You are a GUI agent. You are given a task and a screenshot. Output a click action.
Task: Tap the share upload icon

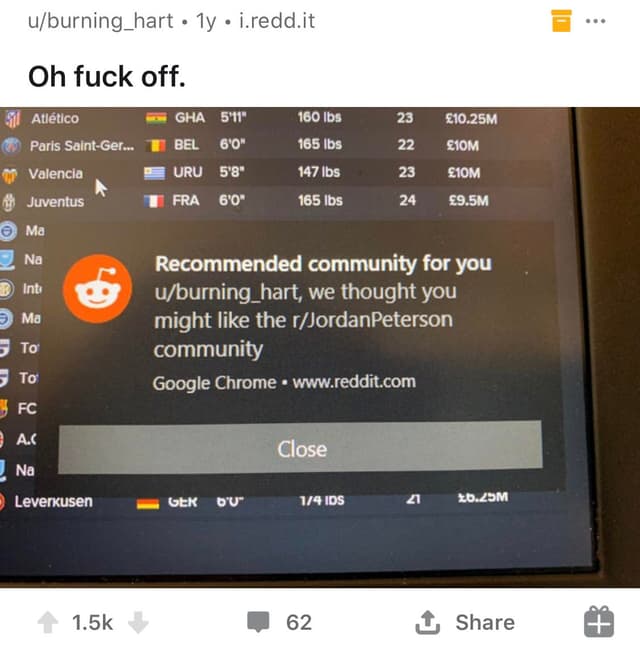point(427,622)
